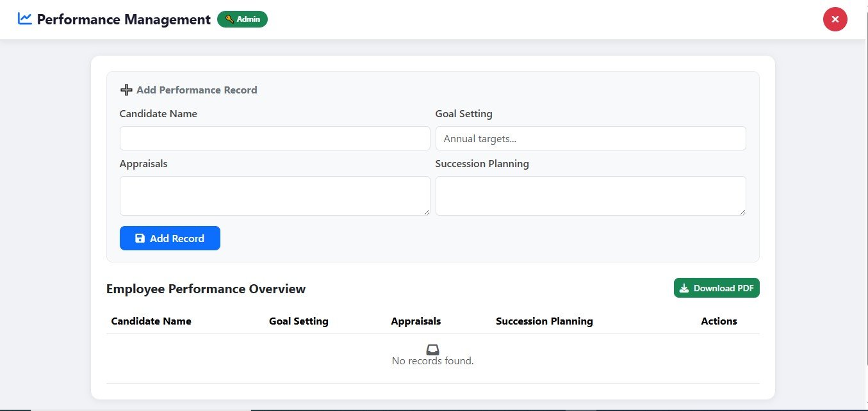Screen dimensions: 868x411
Task: Click the Candidate Name column header in table
Action: [151, 321]
